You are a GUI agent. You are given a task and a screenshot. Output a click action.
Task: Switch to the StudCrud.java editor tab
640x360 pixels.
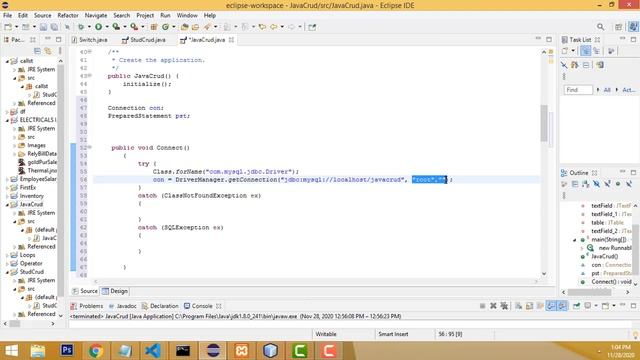point(144,40)
